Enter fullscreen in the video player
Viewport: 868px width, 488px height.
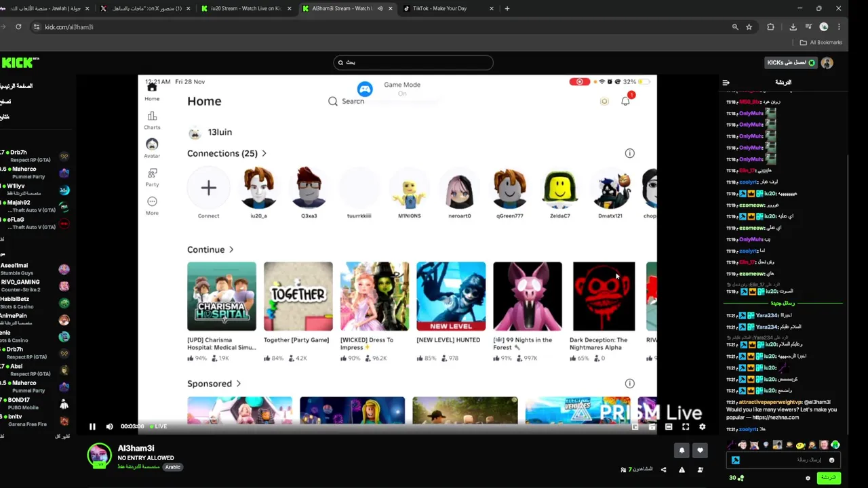click(x=686, y=427)
